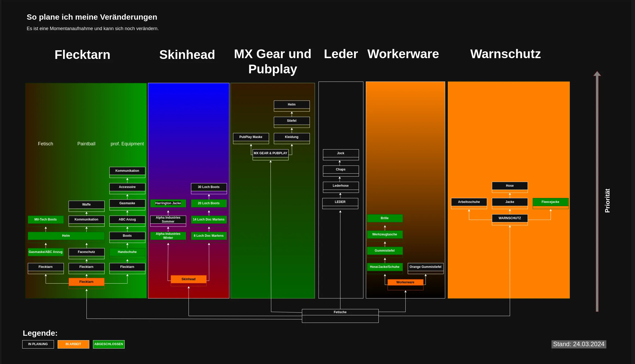
Task: Click the 30 Loch Boots node
Action: pos(209,187)
